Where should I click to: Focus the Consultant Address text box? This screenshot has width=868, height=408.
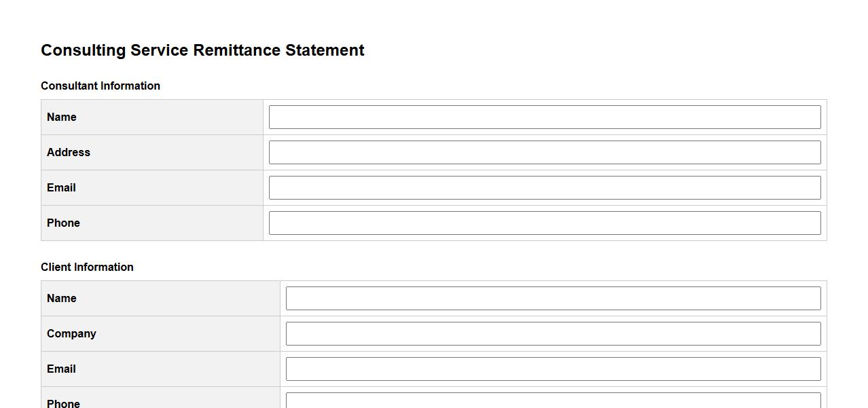pos(545,152)
